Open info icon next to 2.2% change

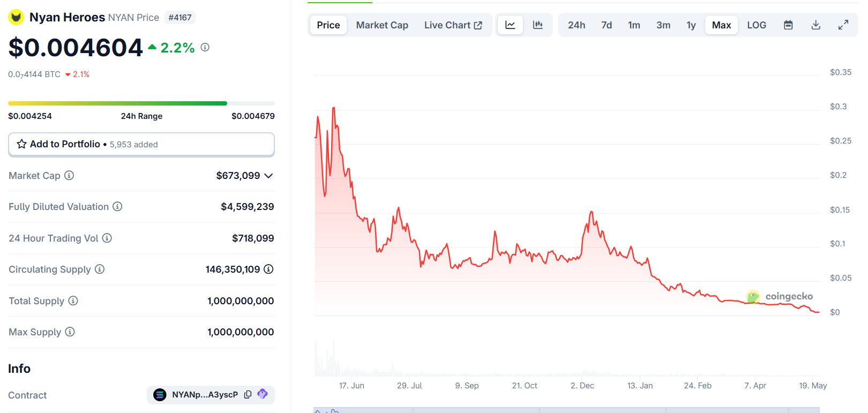point(205,47)
